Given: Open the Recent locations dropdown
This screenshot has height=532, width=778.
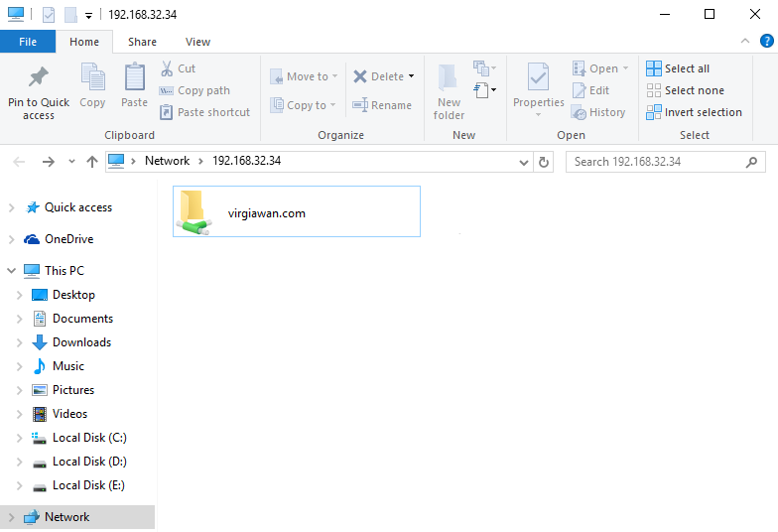Looking at the screenshot, I should [x=71, y=161].
